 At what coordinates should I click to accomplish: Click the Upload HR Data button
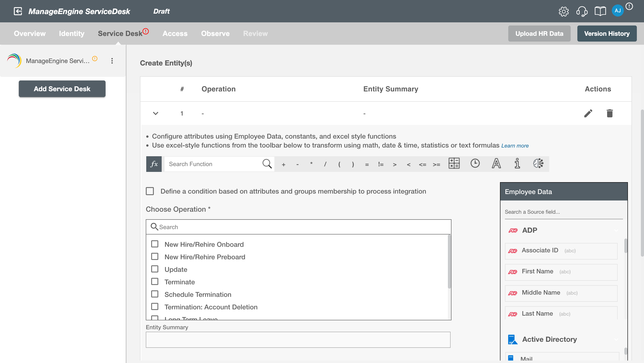(x=539, y=34)
